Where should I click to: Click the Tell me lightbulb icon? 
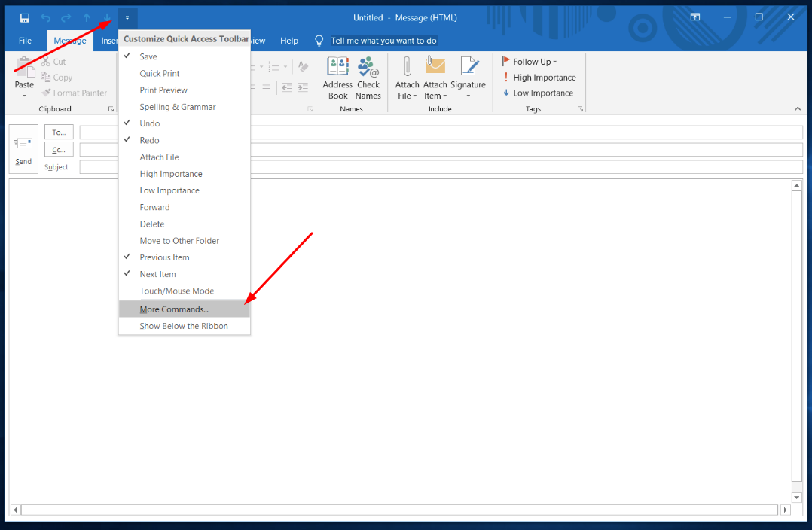tap(319, 41)
